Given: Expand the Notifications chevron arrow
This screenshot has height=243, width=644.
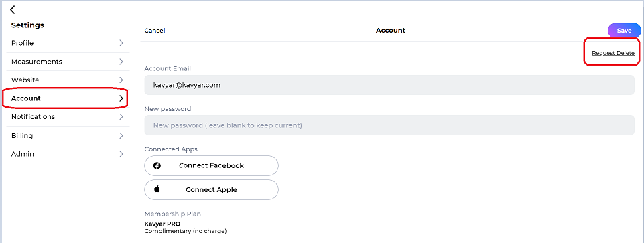Looking at the screenshot, I should (121, 117).
